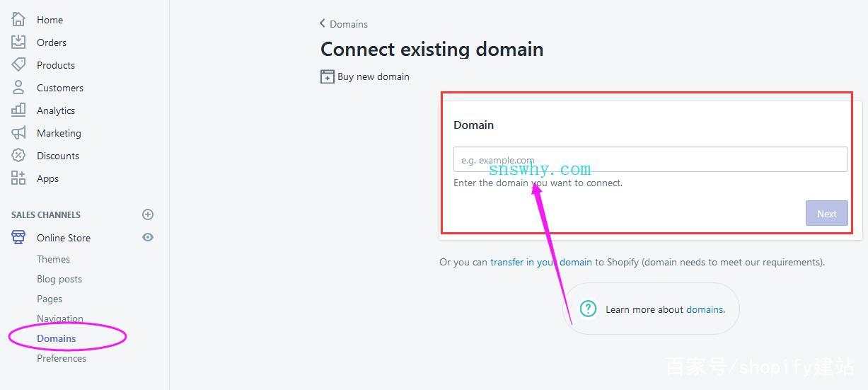Click the Apps grid icon

[18, 178]
